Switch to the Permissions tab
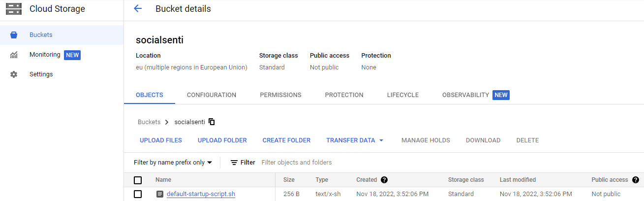 280,95
